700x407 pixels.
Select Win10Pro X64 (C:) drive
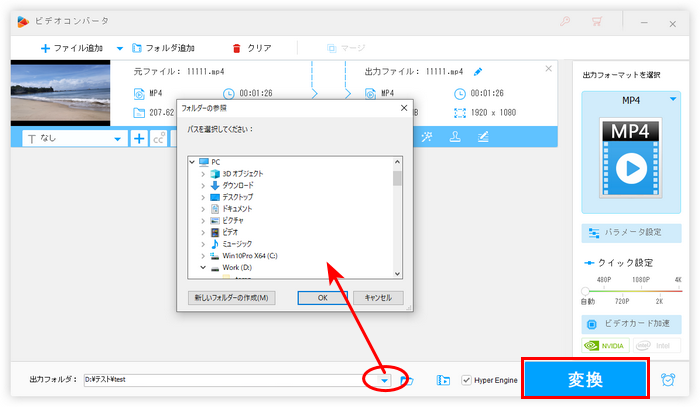pyautogui.click(x=250, y=256)
